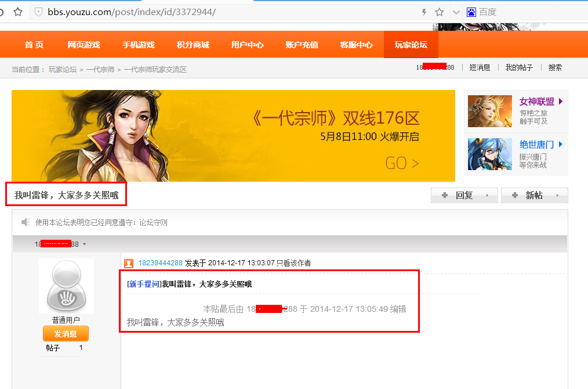Click the top bar account name ending in 88

point(435,67)
